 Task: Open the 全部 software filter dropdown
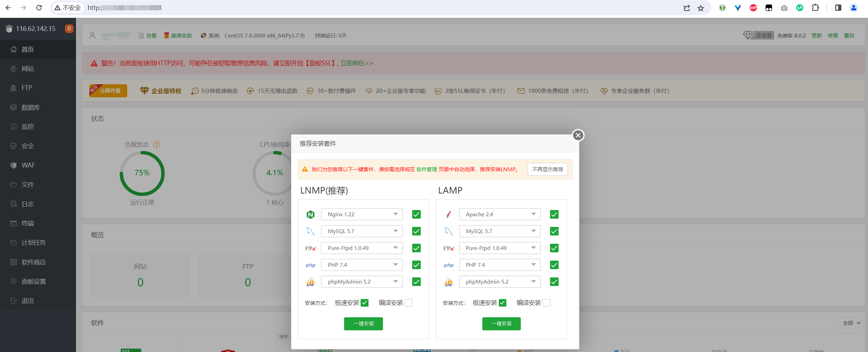[851, 323]
